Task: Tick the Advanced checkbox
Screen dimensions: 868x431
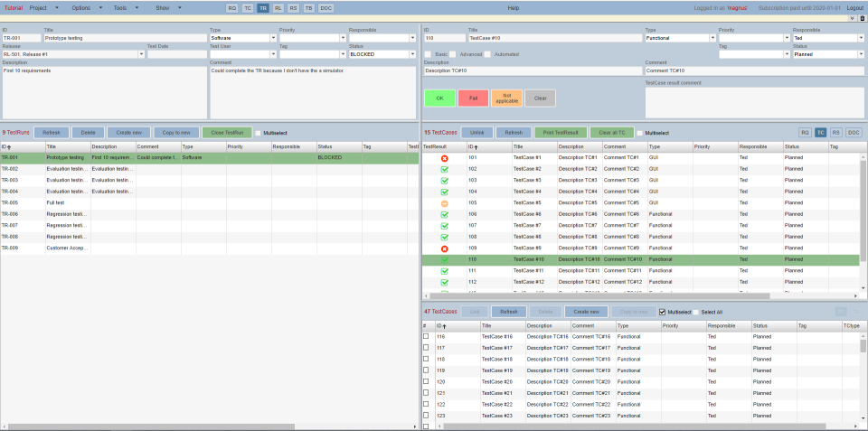Action: (x=452, y=54)
